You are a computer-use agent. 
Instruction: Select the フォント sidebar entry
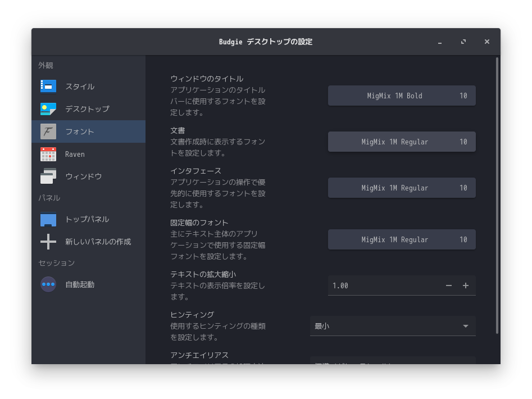(x=89, y=132)
